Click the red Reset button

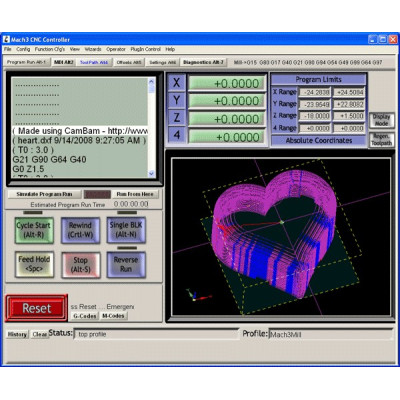(37, 308)
